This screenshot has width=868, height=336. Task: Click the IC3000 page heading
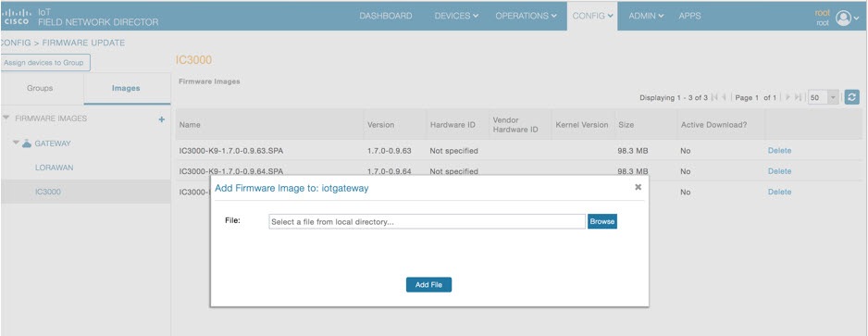[x=193, y=60]
